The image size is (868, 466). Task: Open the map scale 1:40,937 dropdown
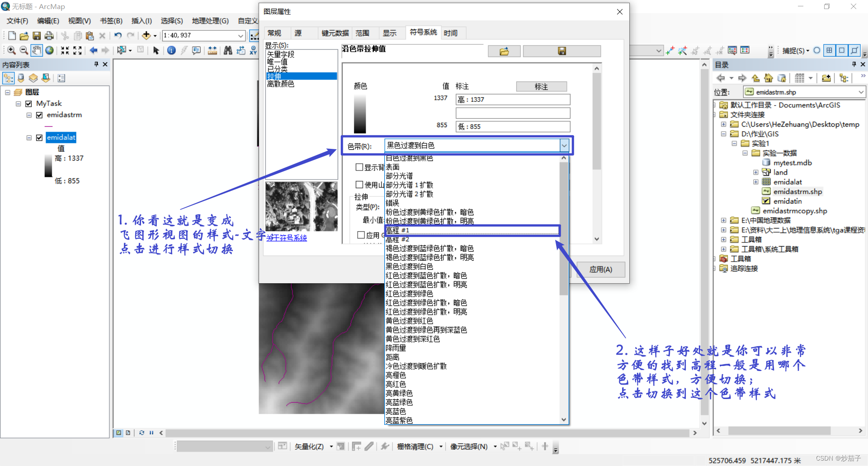point(241,35)
